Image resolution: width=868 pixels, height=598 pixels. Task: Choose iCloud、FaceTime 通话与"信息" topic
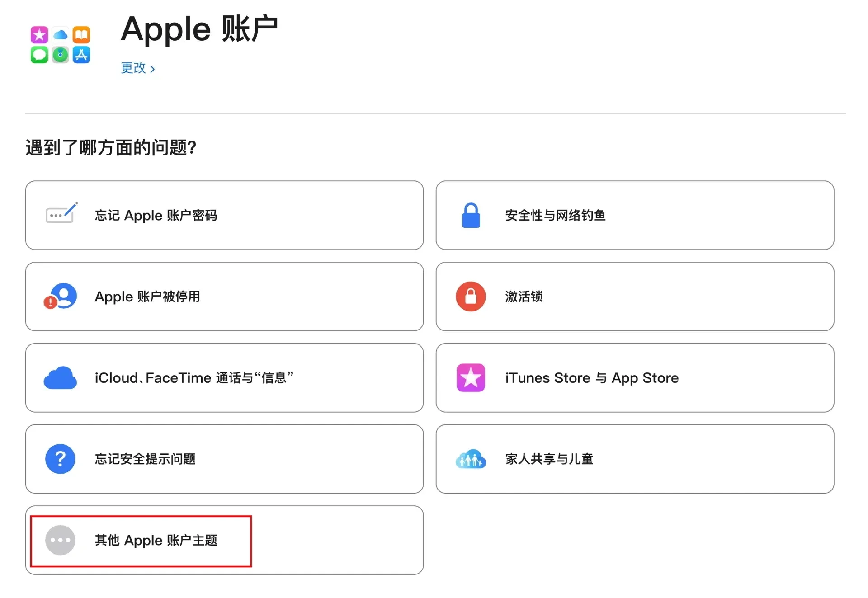pyautogui.click(x=194, y=378)
